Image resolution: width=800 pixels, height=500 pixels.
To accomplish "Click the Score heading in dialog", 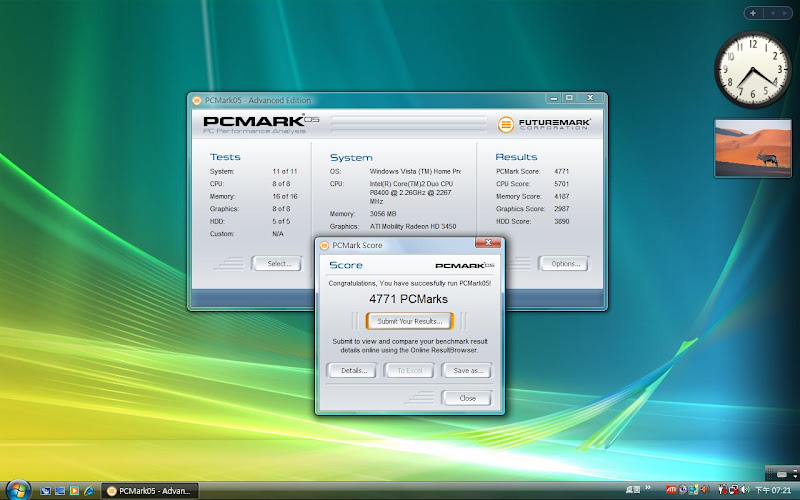I will (346, 265).
